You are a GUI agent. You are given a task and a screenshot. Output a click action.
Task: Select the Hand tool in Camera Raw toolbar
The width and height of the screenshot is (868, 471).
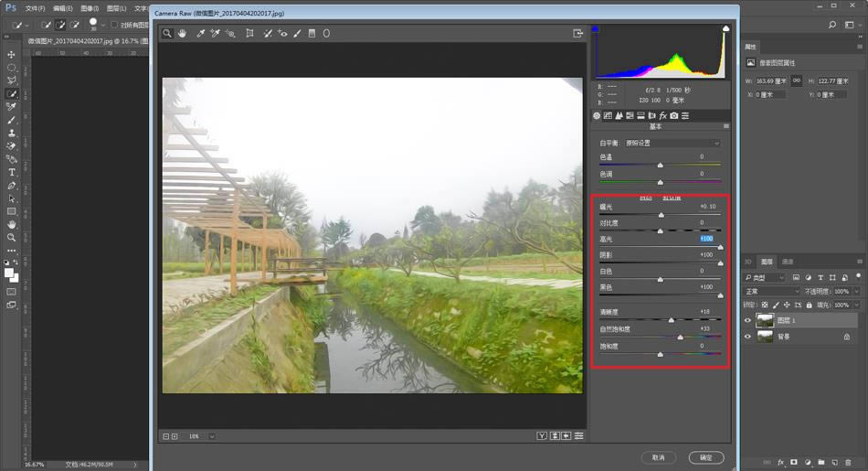coord(182,34)
